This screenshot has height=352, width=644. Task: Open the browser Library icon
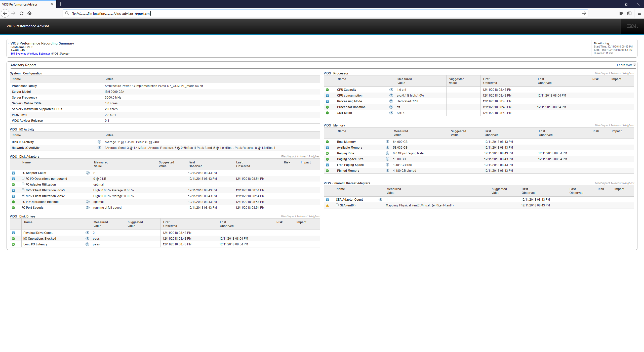pos(621,13)
